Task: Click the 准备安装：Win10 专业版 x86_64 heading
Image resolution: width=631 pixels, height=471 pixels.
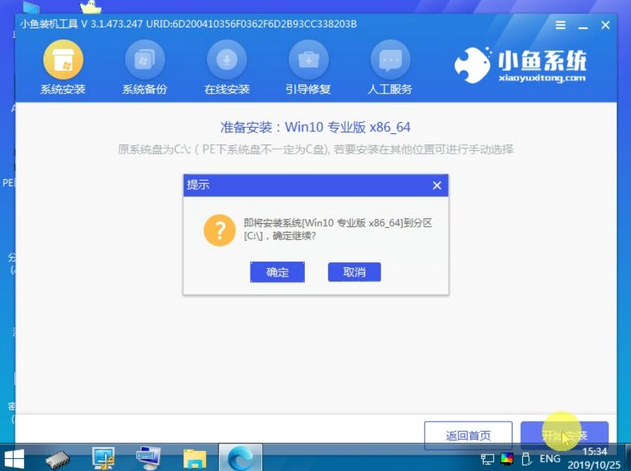Action: (316, 127)
